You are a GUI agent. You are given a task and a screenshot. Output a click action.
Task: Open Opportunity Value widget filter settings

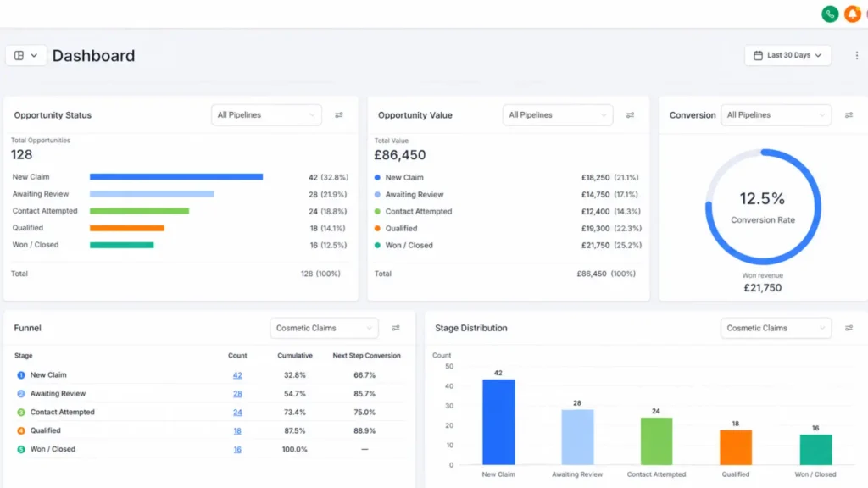[x=630, y=115]
